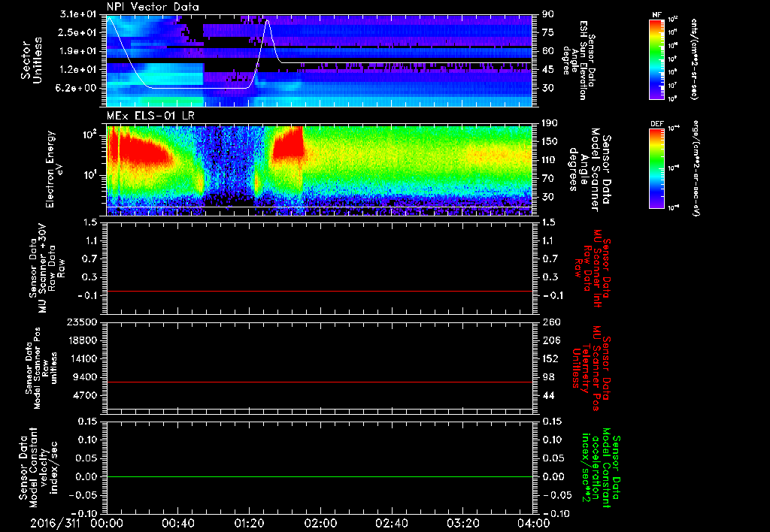The image size is (770, 532).
Task: Click the 9400 scanner position tick value
Action: tap(84, 377)
